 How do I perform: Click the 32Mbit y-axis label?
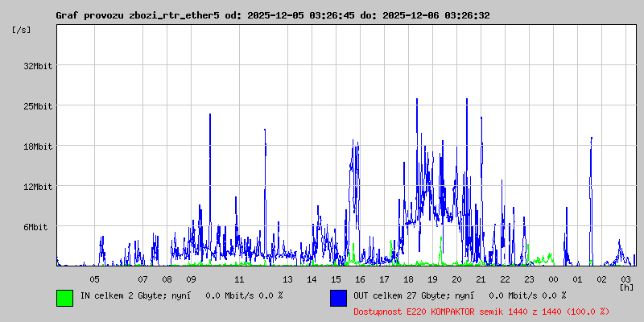(x=38, y=66)
